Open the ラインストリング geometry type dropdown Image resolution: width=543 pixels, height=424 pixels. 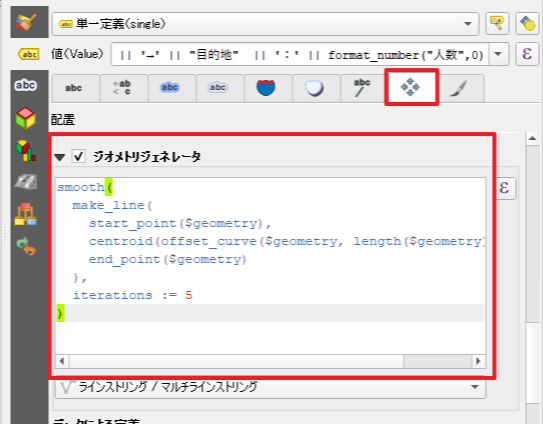[270, 387]
